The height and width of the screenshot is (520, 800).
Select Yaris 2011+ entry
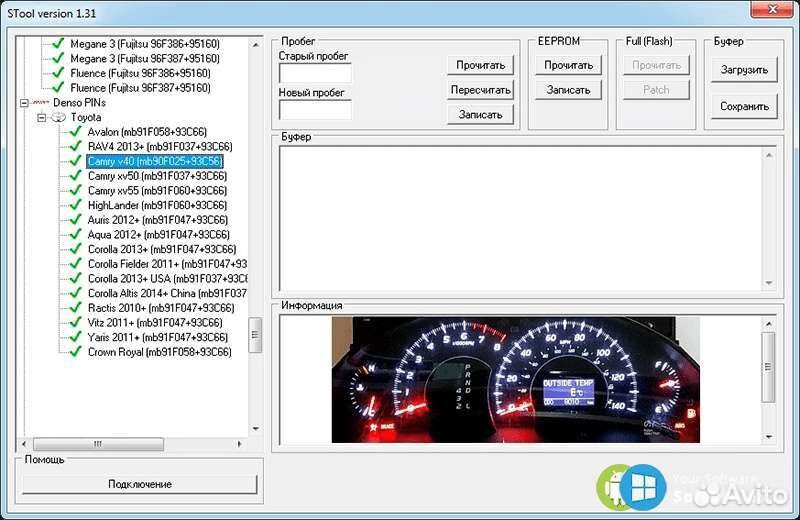click(x=158, y=337)
